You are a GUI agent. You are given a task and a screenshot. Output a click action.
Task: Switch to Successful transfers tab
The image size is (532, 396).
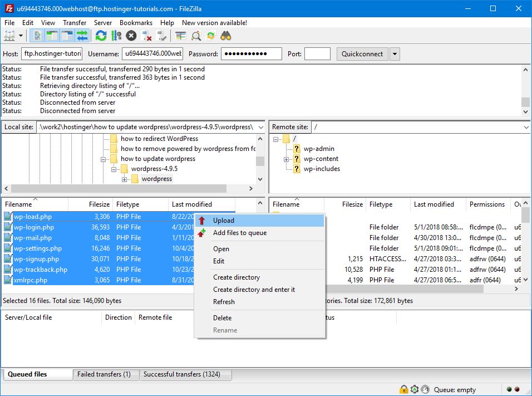[185, 374]
